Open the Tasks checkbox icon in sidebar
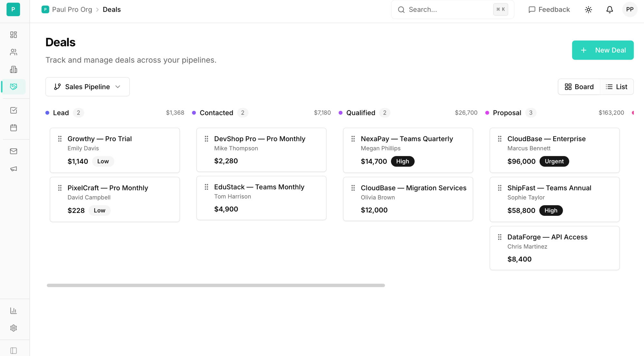The image size is (644, 356). click(x=14, y=110)
